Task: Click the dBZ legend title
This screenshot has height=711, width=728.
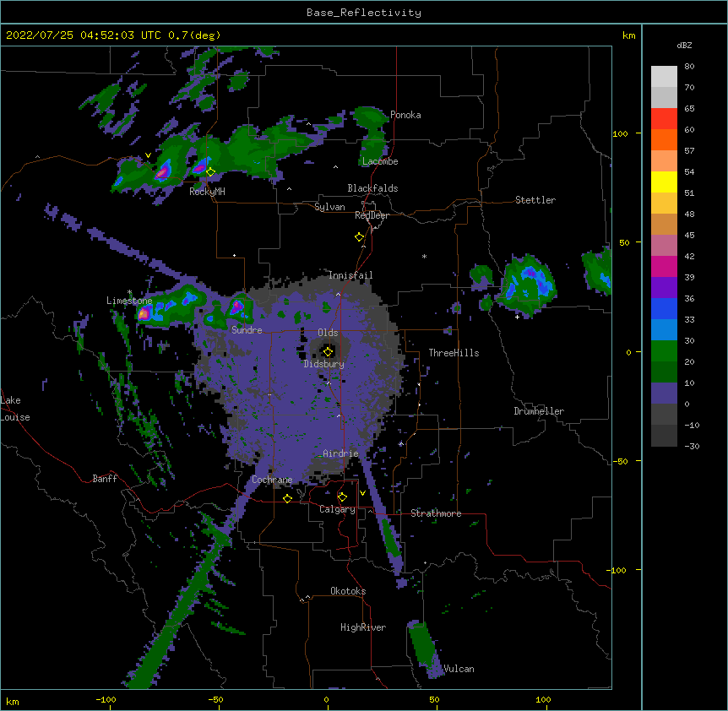Action: click(x=684, y=45)
